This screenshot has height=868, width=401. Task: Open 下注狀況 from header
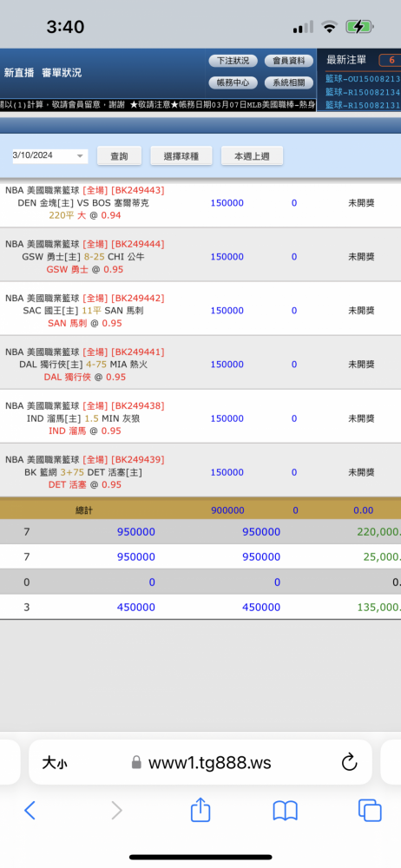click(233, 61)
